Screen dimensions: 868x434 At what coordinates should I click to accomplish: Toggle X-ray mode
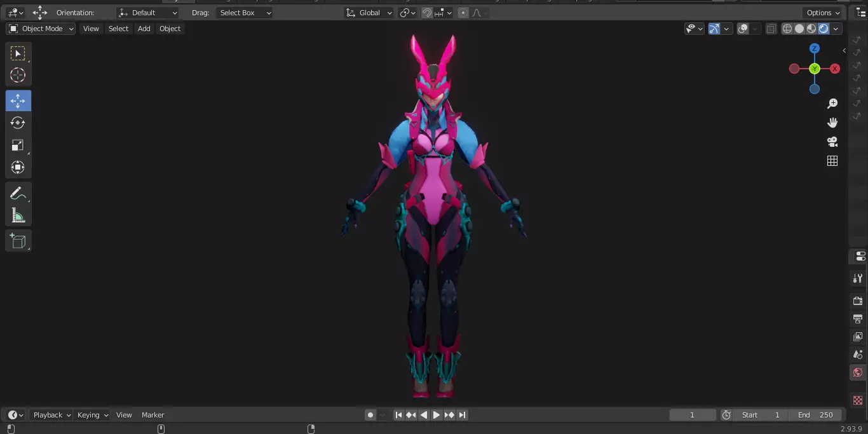point(771,29)
